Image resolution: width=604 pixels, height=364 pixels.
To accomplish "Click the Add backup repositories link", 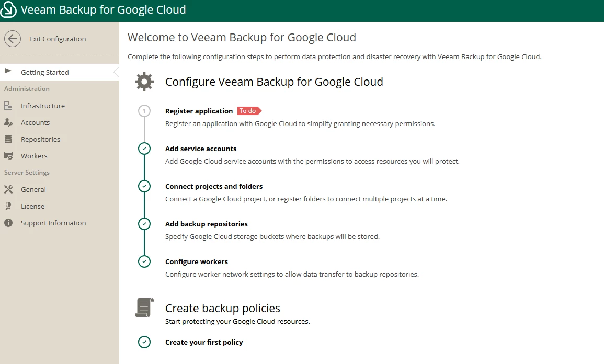I will pyautogui.click(x=207, y=224).
